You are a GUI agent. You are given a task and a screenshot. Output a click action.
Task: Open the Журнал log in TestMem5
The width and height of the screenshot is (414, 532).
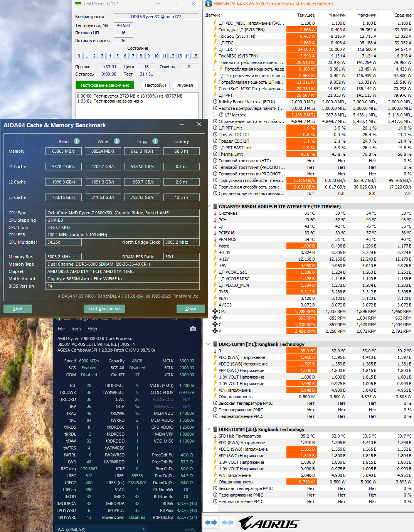coord(185,85)
